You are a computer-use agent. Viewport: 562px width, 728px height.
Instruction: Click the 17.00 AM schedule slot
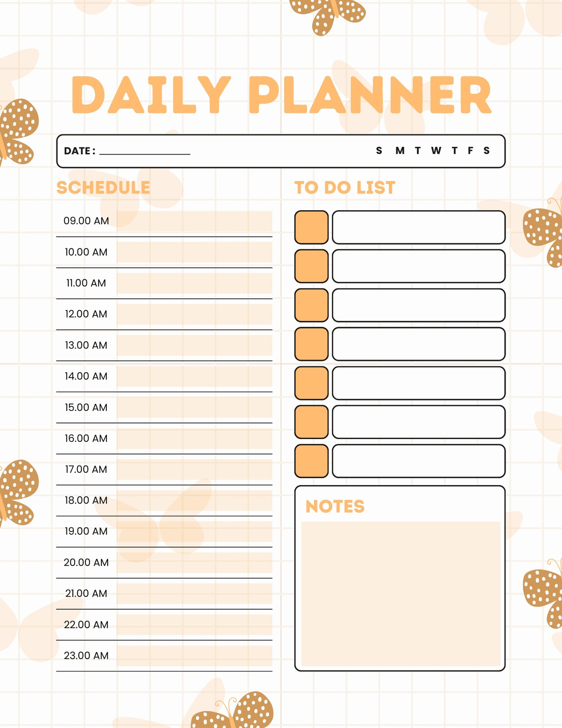(194, 470)
